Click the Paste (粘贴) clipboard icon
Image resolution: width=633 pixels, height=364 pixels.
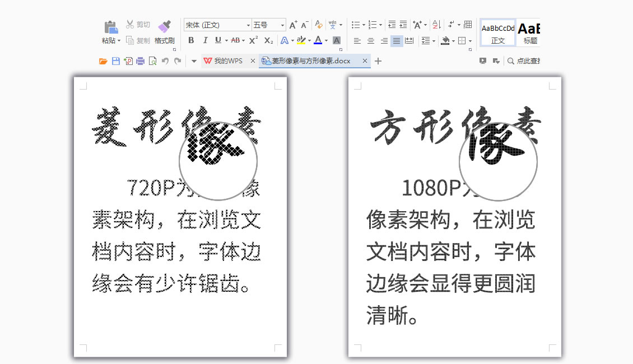[x=110, y=27]
